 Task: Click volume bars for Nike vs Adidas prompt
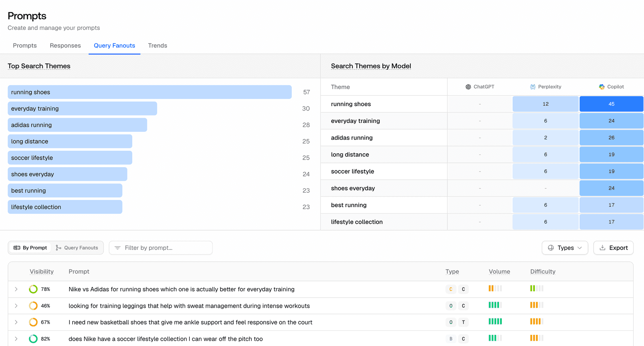coord(495,289)
